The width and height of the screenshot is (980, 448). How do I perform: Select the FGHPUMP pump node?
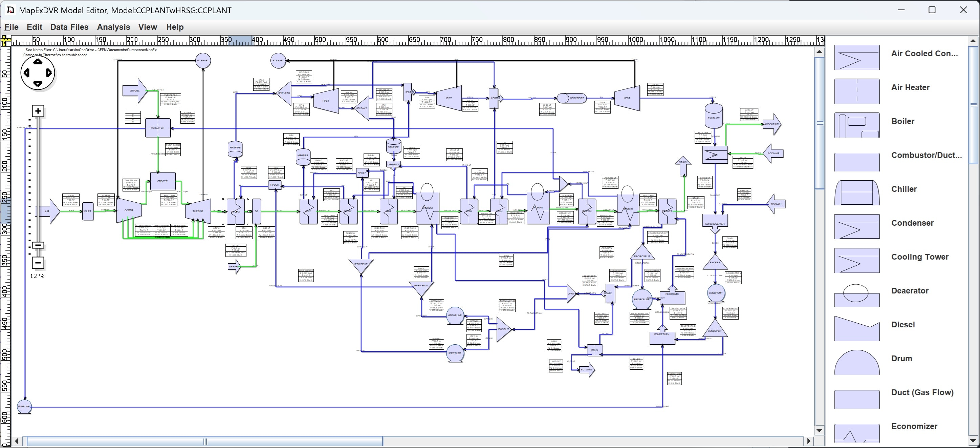click(24, 407)
